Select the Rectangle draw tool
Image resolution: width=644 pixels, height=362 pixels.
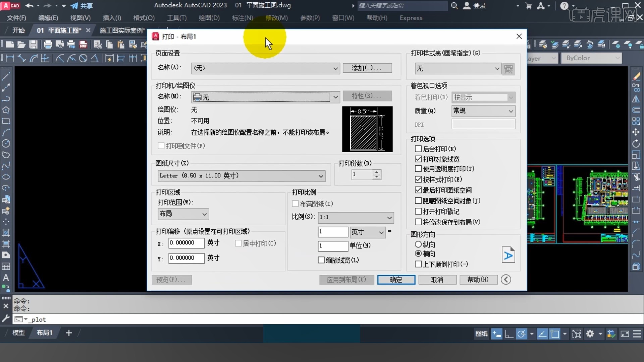pyautogui.click(x=6, y=121)
